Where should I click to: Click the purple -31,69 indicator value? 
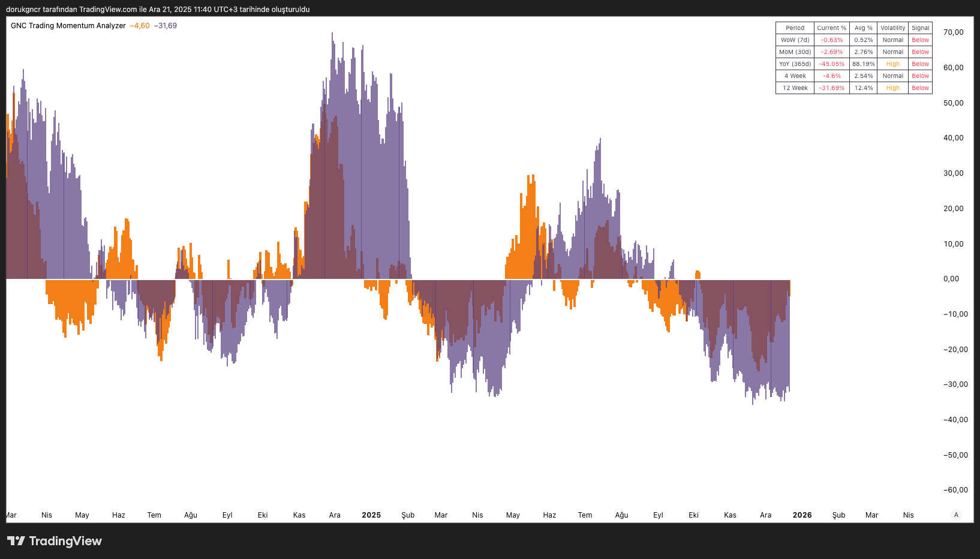(x=166, y=26)
